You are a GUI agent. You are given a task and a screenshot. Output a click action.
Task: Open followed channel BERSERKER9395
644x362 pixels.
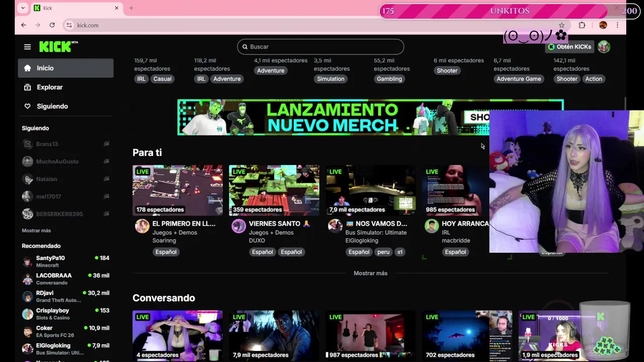pos(59,214)
